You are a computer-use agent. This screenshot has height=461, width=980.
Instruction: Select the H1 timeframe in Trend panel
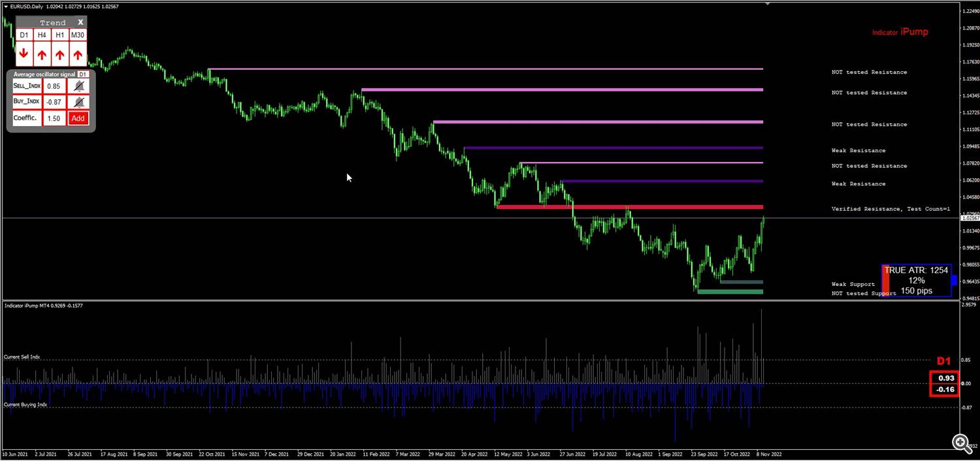[59, 35]
